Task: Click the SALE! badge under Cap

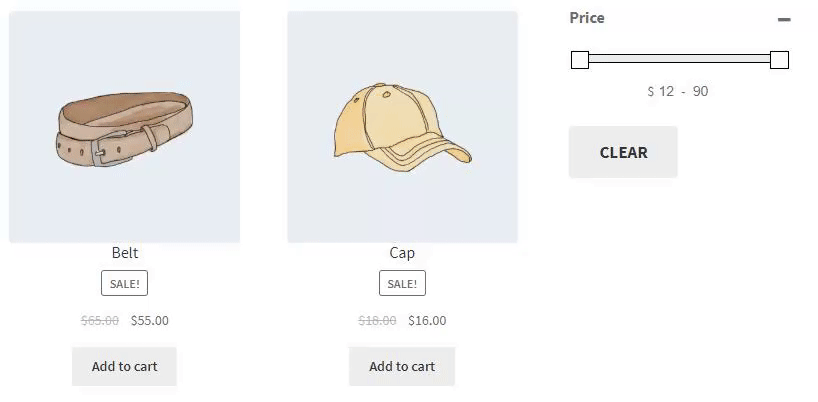Action: point(402,283)
